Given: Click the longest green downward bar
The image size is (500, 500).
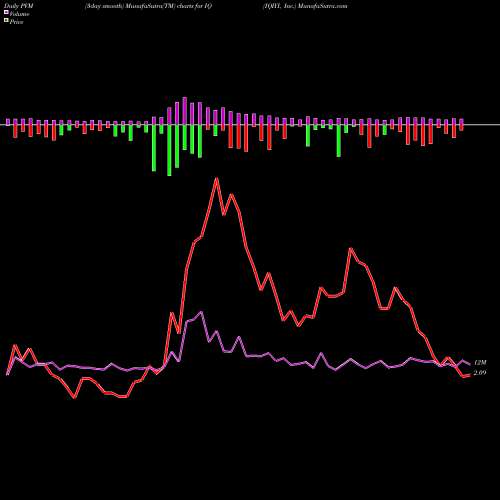Looking at the screenshot, I should (169, 150).
